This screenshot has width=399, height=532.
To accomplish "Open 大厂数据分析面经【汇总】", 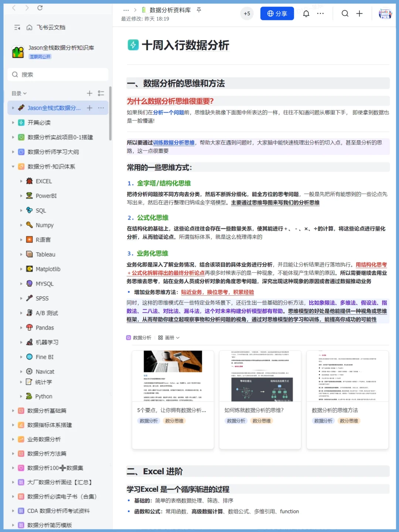I will pos(59,482).
